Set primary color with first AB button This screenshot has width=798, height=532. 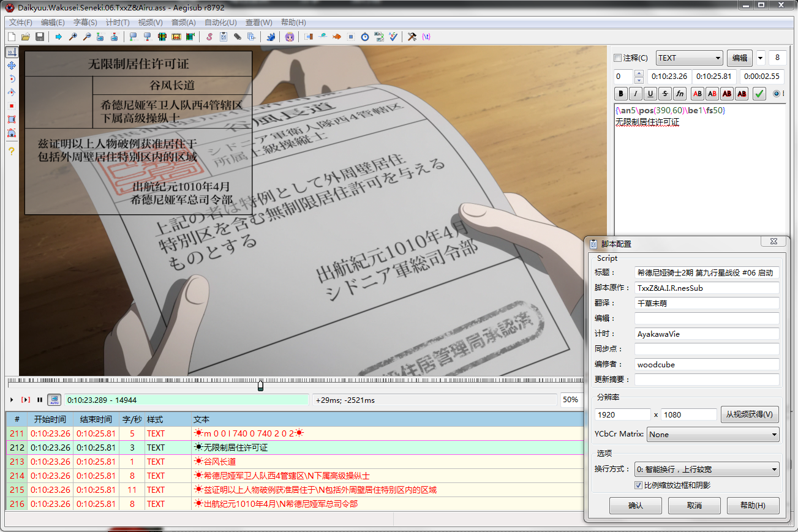697,94
